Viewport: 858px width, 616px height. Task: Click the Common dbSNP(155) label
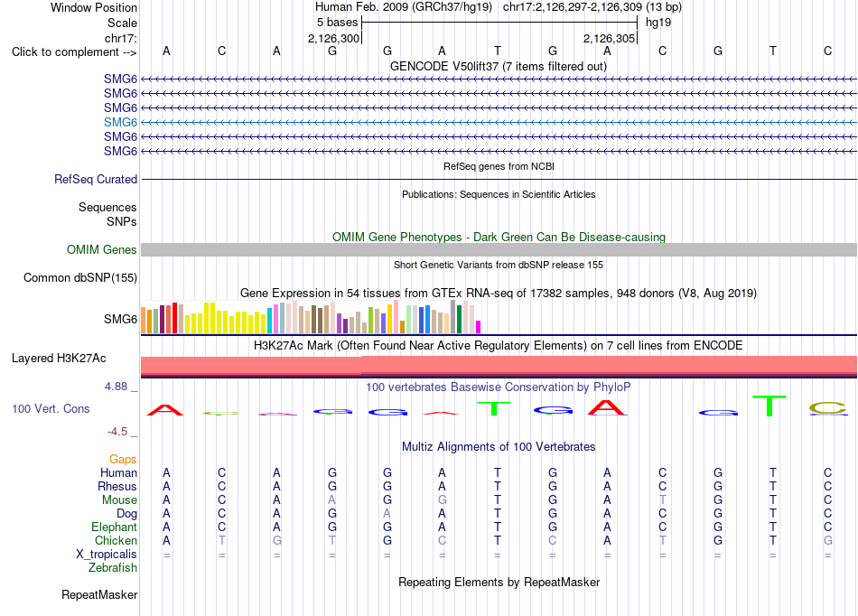click(80, 277)
